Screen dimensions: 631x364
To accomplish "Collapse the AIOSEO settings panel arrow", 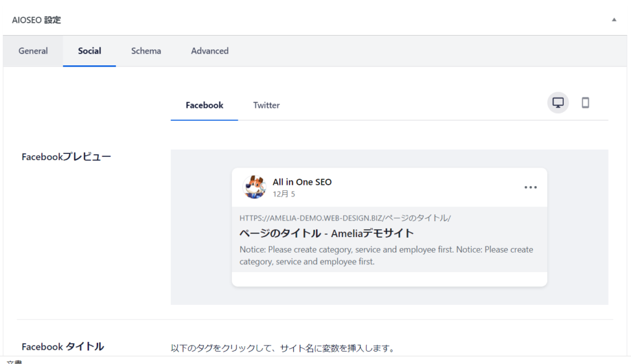I will 614,20.
